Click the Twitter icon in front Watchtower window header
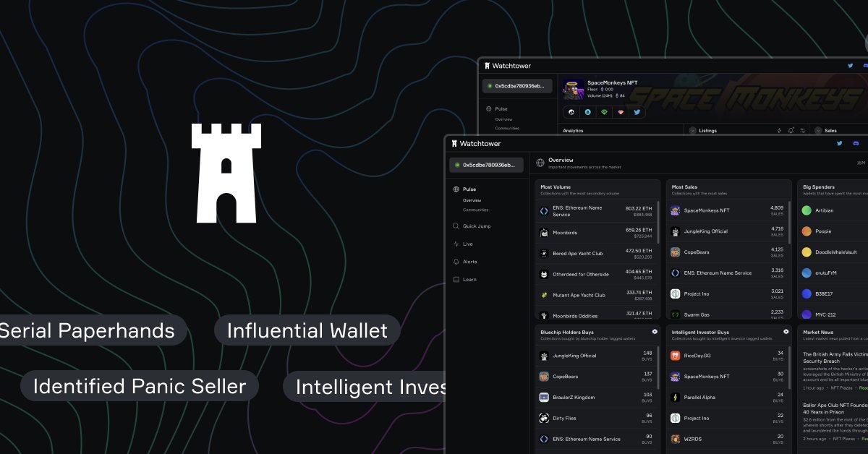The width and height of the screenshot is (868, 454). (x=840, y=143)
